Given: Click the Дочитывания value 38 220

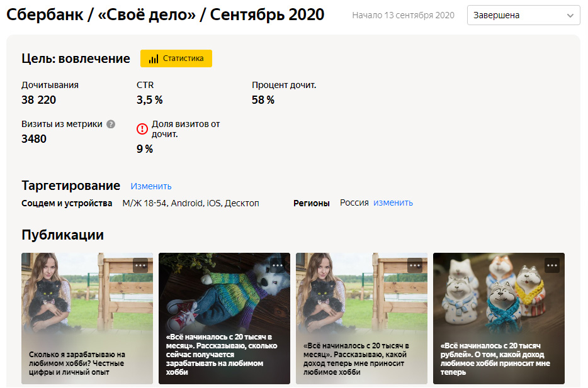Looking at the screenshot, I should click(x=38, y=100).
